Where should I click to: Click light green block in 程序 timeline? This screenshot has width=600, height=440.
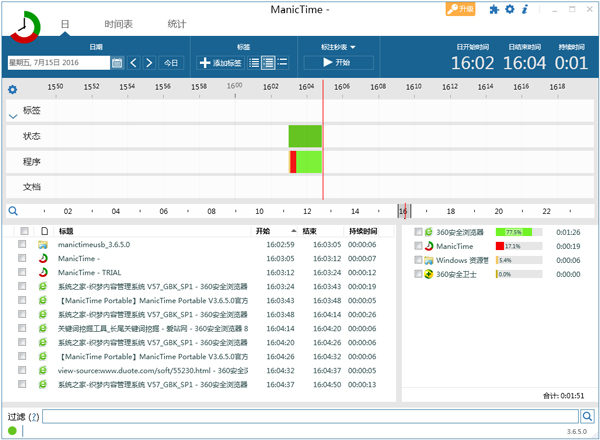pyautogui.click(x=309, y=161)
